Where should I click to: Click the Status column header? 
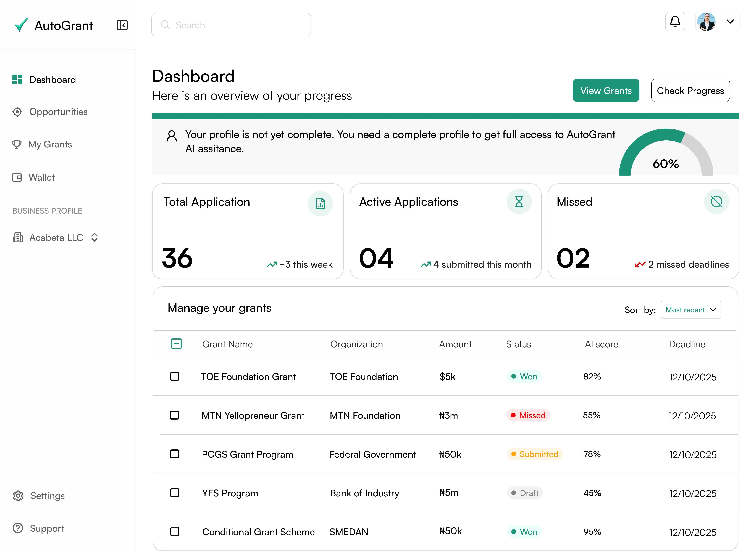[518, 344]
